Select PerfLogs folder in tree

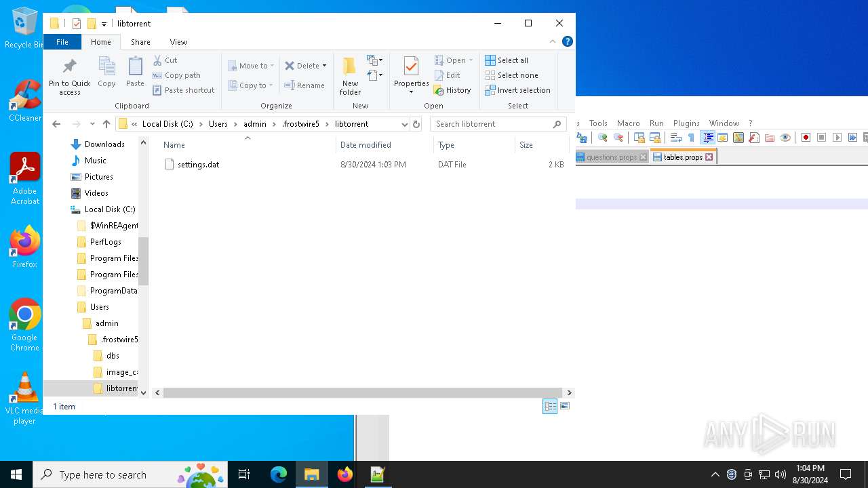pyautogui.click(x=106, y=242)
